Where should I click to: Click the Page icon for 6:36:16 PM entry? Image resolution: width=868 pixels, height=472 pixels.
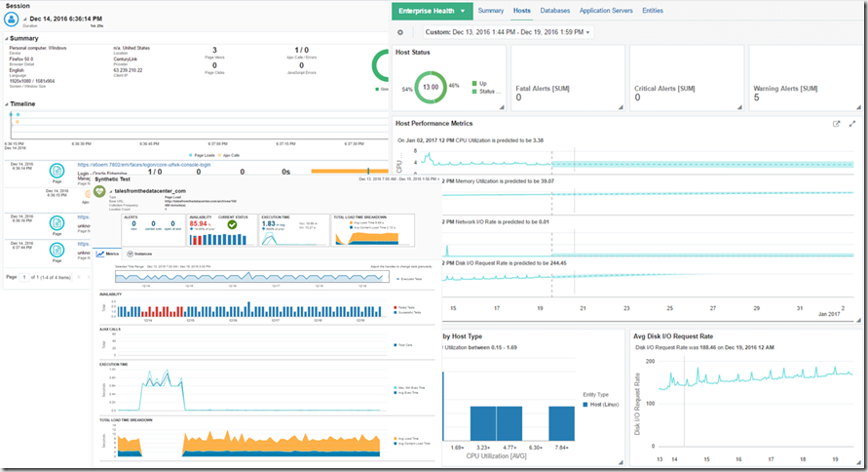(57, 223)
